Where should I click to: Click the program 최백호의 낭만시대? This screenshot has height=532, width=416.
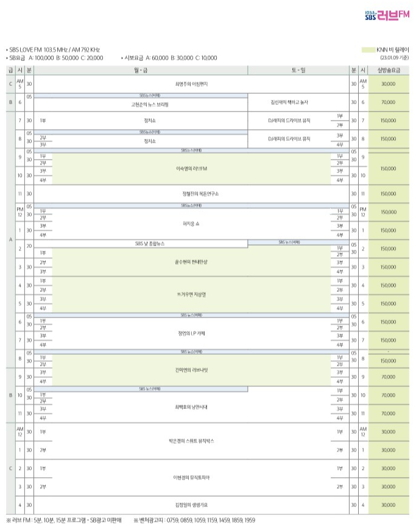[191, 407]
